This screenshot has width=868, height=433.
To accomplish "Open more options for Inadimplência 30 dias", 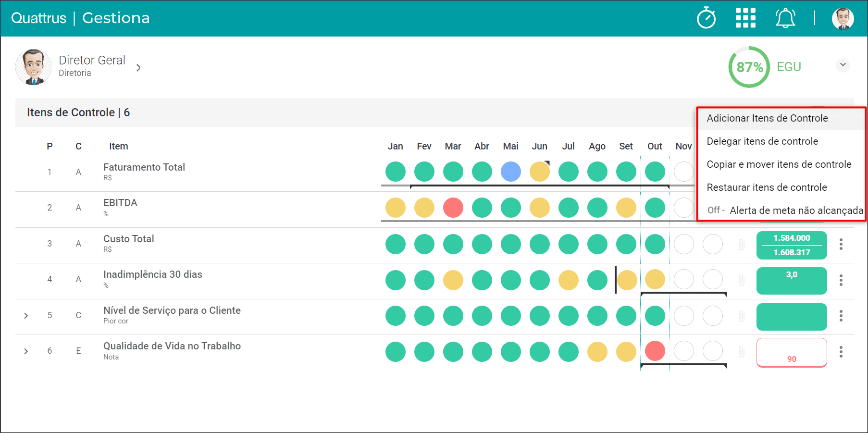I will point(841,280).
